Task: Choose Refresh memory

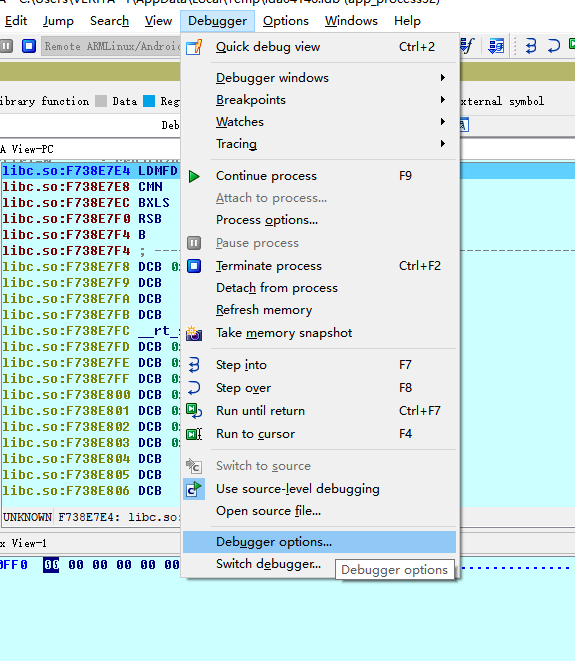Action: tap(320, 310)
